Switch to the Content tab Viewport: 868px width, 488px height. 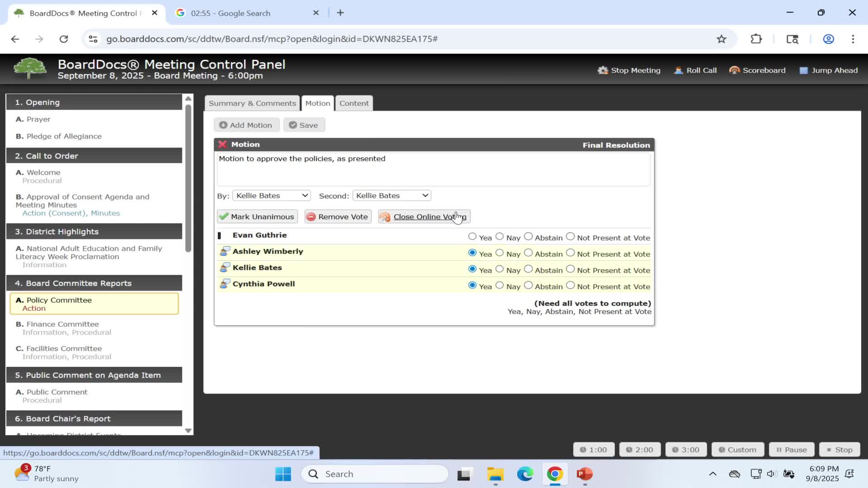click(x=354, y=103)
